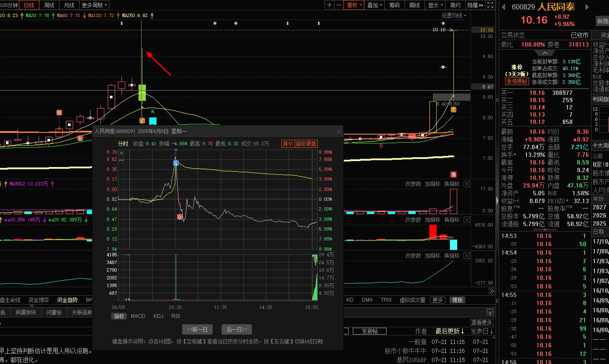
Task: Click the red B buy marker on intraday chart
Action: tap(180, 217)
